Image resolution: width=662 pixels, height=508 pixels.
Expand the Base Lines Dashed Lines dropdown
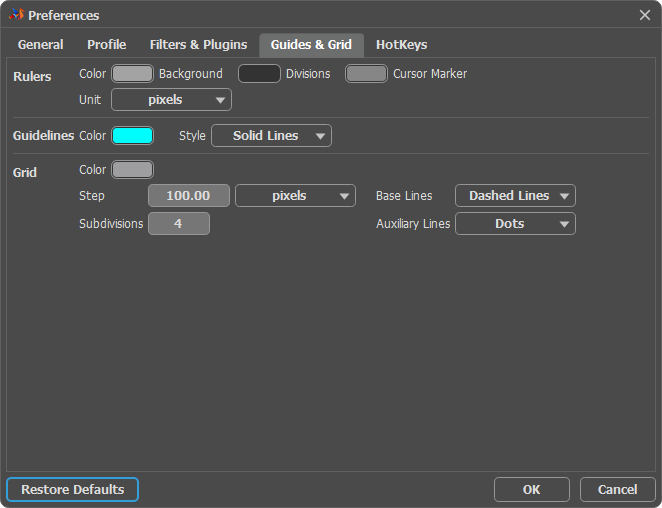pos(515,196)
